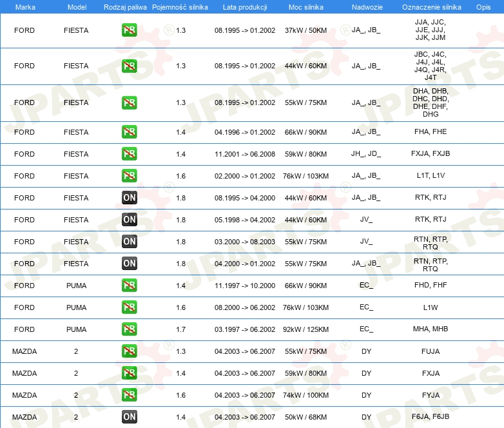
Task: Click the 'Lata produkcji' column header
Action: click(x=244, y=6)
